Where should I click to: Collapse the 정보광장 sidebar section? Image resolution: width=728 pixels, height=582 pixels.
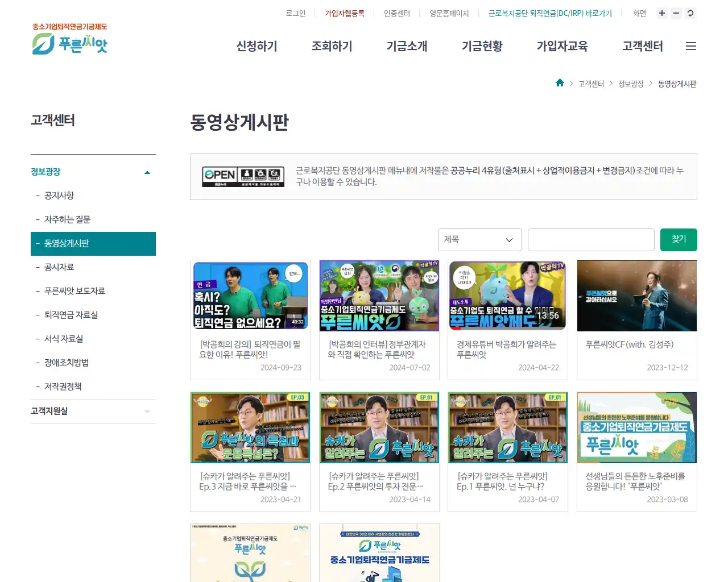147,172
